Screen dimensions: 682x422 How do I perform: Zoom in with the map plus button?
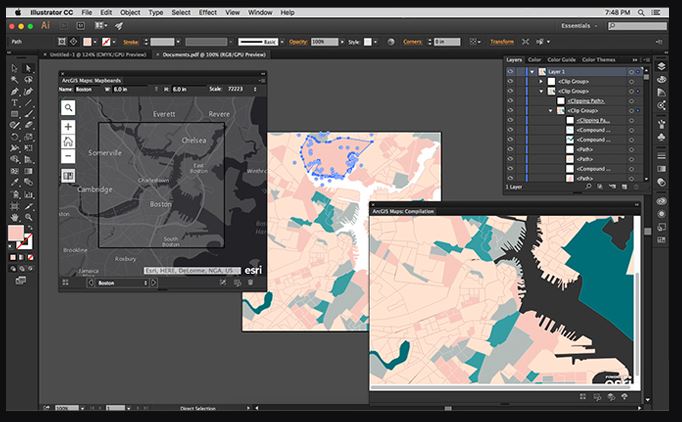[68, 127]
